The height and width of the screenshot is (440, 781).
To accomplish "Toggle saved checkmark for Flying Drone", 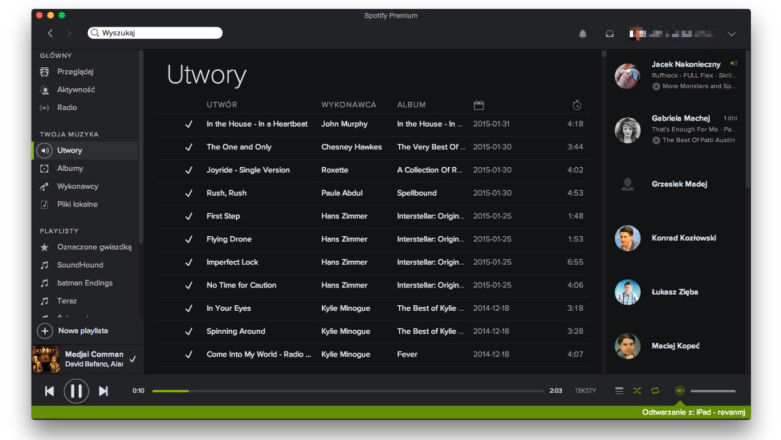I will tap(189, 239).
